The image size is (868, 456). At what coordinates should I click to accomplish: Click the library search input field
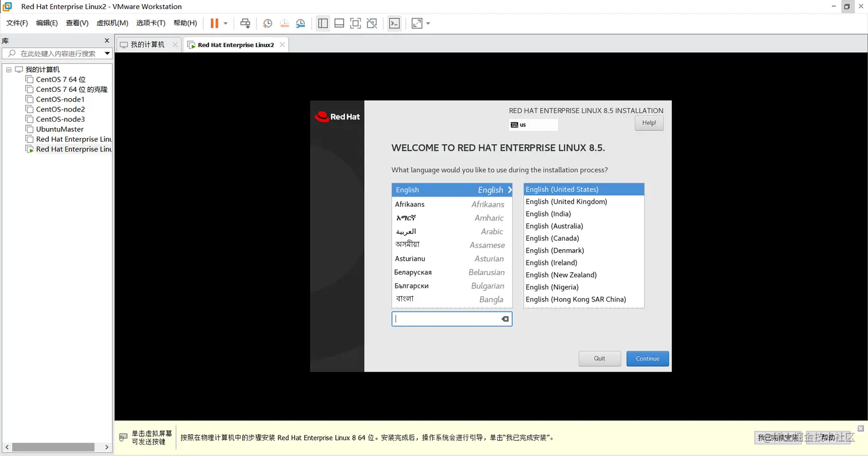pos(56,53)
